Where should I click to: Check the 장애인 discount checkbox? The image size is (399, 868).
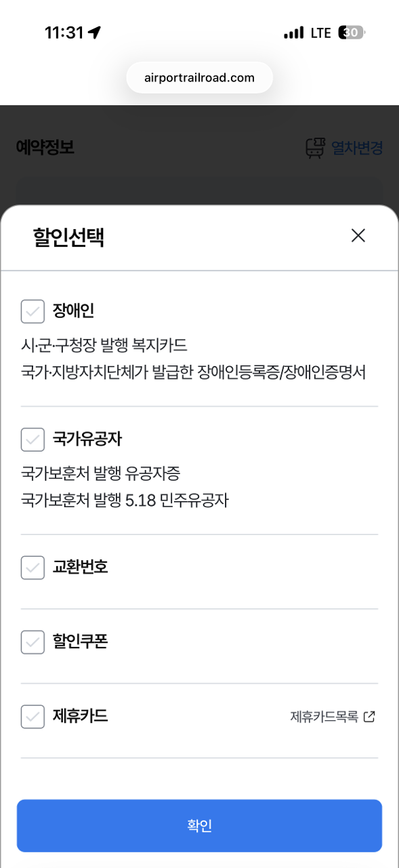click(x=33, y=312)
